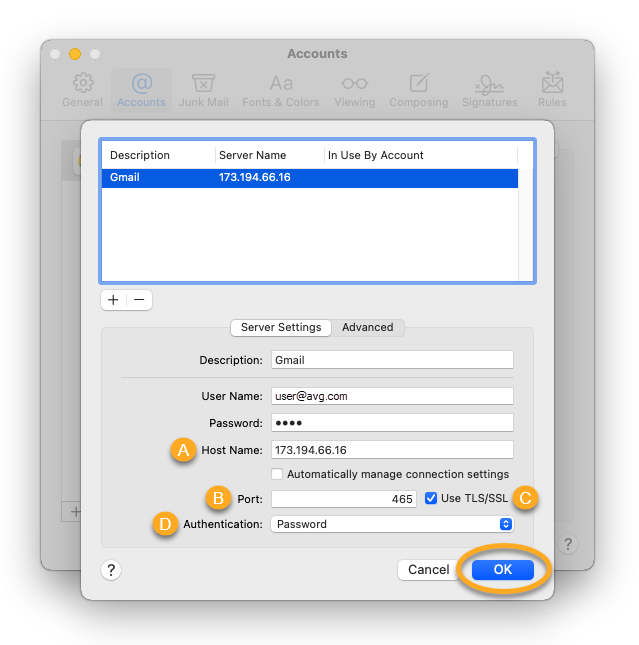Select the Accounts @ toolbar icon
Screen dimensions: 639x645
pos(141,84)
